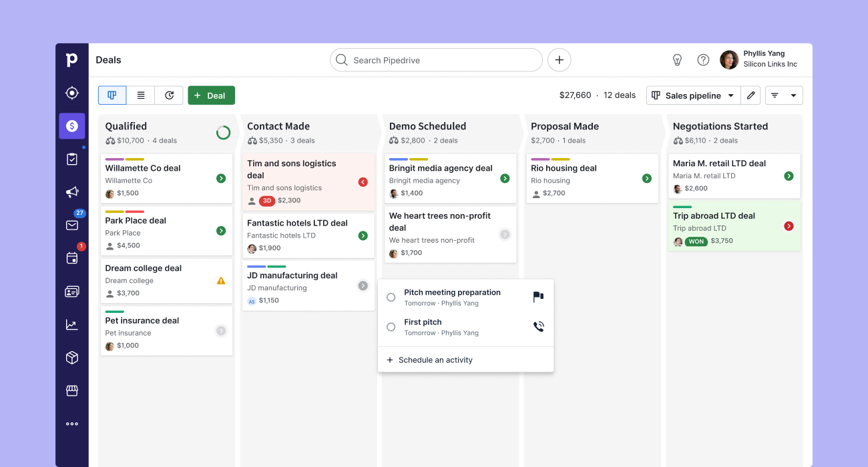
Task: Click green arrow on Park Place deal
Action: pos(221,231)
